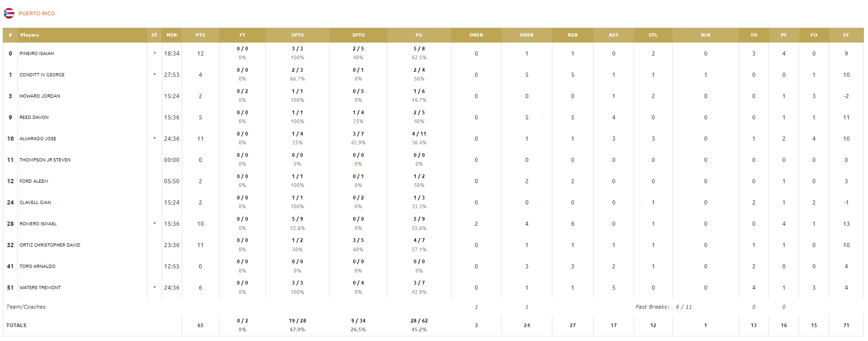868x341 pixels.
Task: Sort by the PTS column header
Action: coord(200,35)
